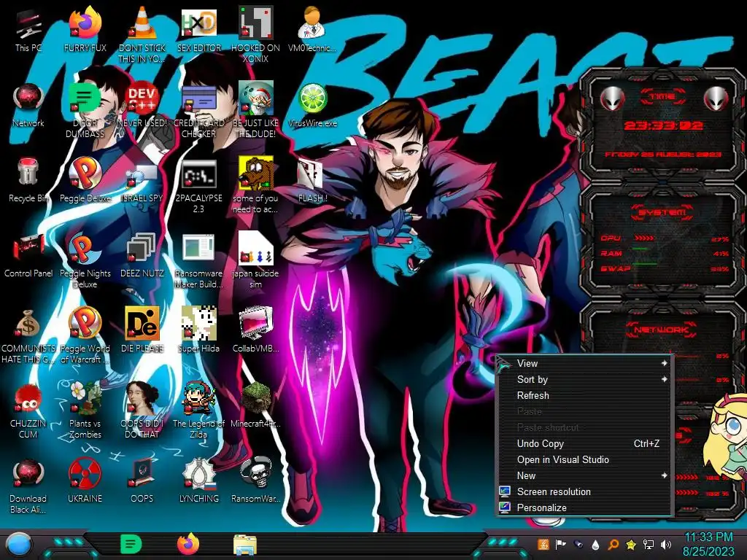This screenshot has width=747, height=560.
Task: Select the VLC cone desktop icon
Action: 142,34
